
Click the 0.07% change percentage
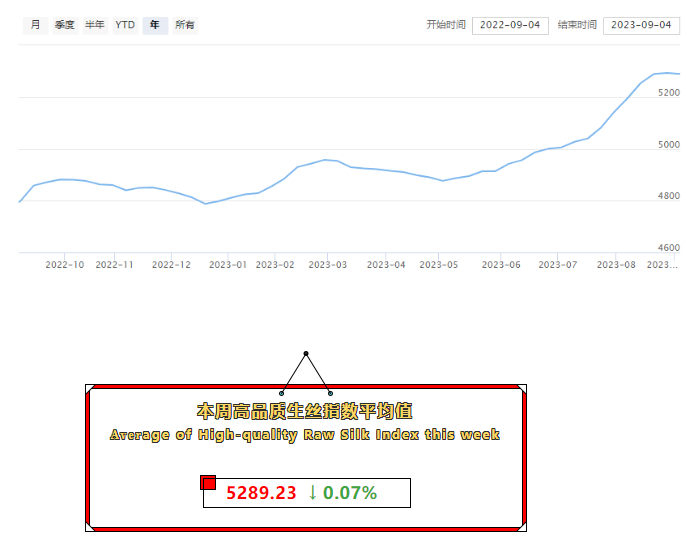click(350, 492)
